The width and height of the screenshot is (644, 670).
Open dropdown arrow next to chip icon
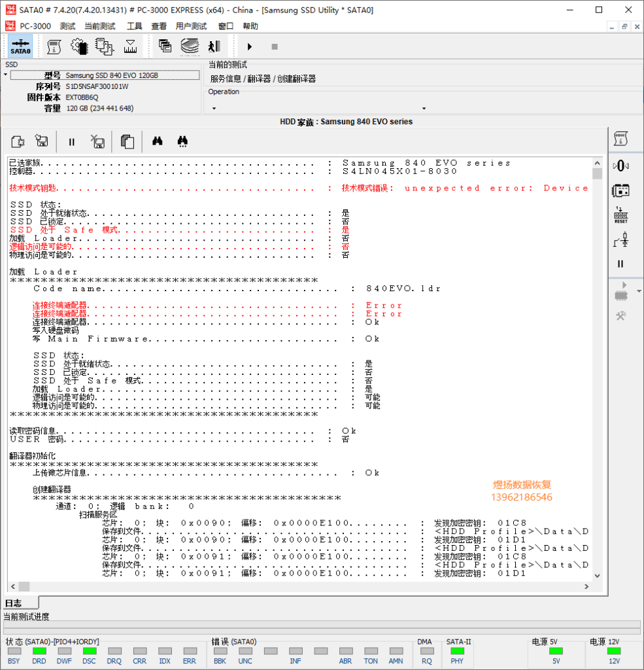tap(639, 291)
